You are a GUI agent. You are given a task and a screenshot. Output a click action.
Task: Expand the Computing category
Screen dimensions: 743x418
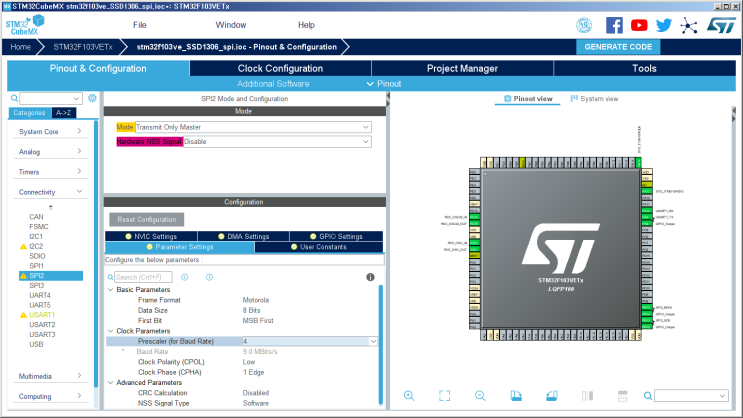50,396
